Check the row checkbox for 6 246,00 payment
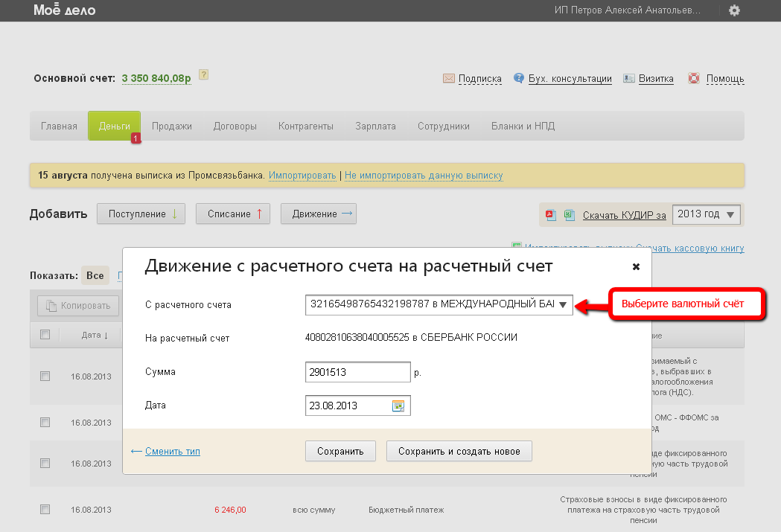 [45, 510]
